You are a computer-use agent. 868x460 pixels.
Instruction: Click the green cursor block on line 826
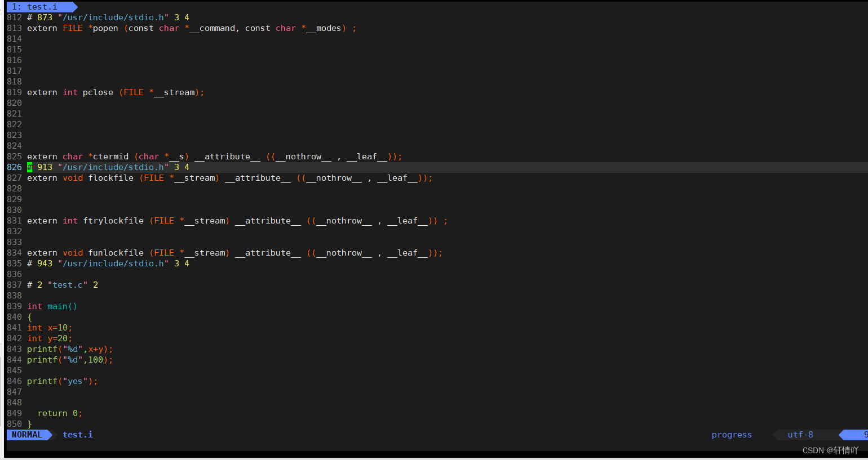pos(29,167)
